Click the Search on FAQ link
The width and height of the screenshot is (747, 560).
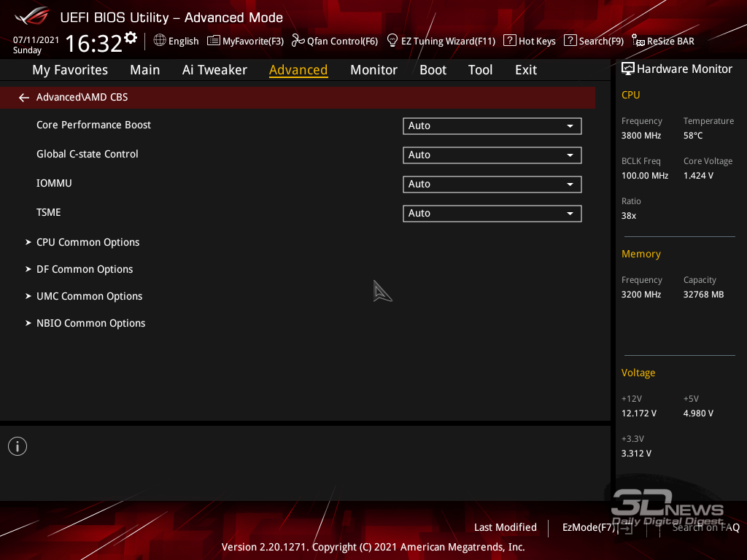pos(705,528)
